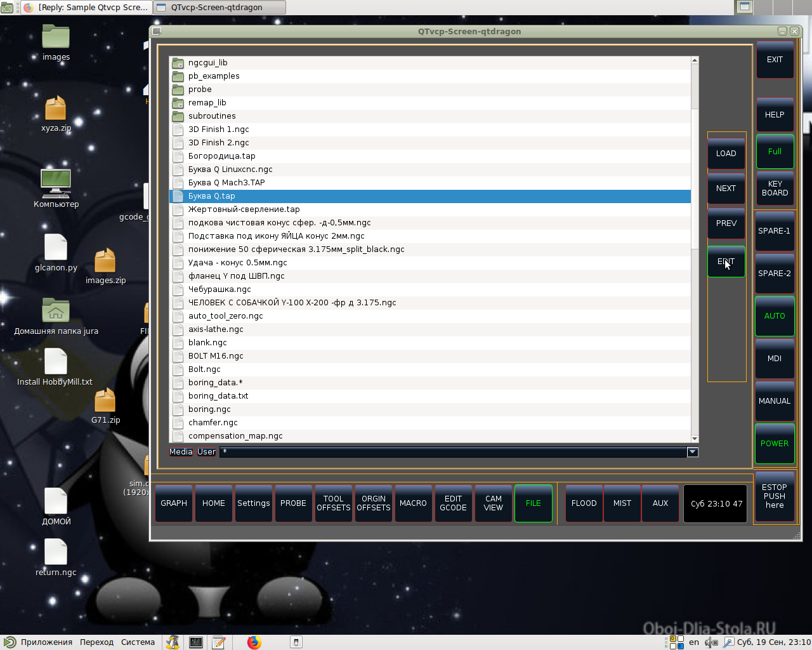Open HELP button
This screenshot has width=812, height=650.
[x=775, y=115]
